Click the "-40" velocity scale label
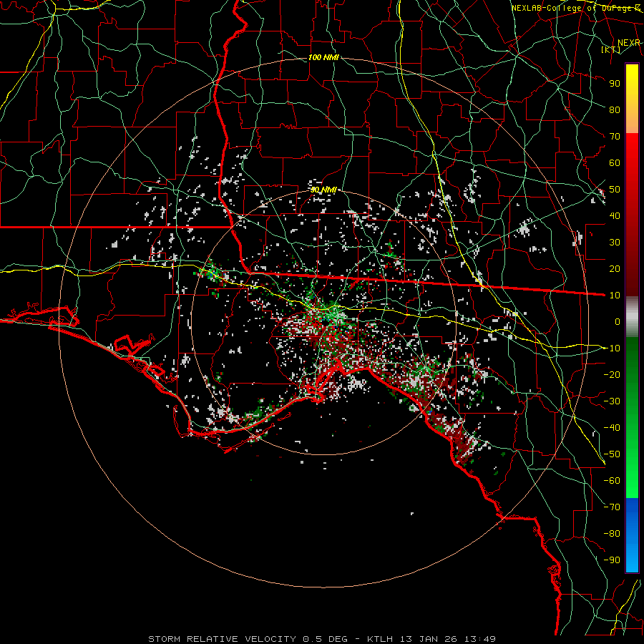Viewport: 644px width, 644px height. 612,428
